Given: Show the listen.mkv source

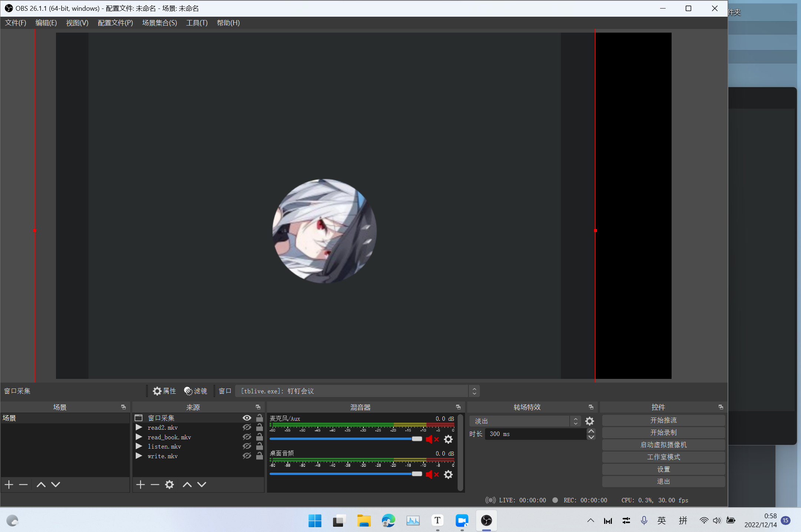Looking at the screenshot, I should point(247,446).
